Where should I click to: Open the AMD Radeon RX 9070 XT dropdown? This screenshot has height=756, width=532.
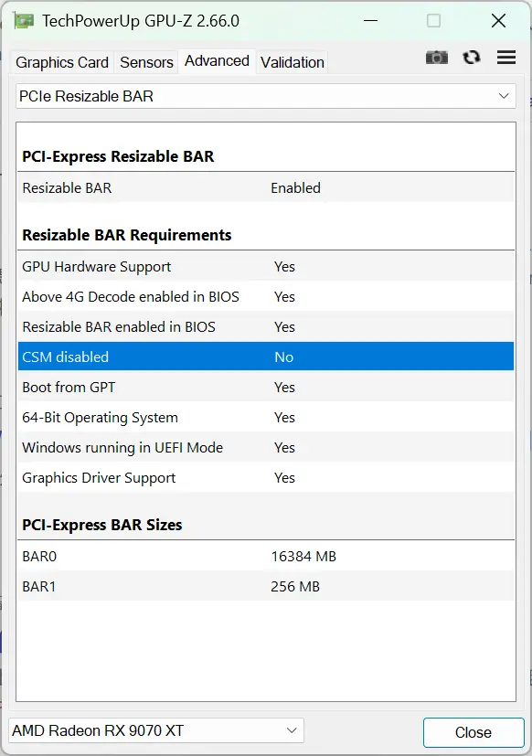coord(155,730)
